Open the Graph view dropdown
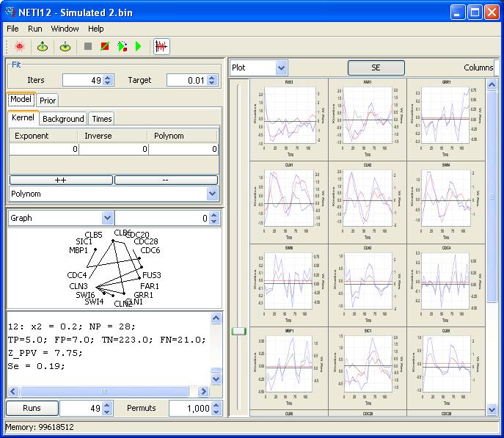 [x=108, y=218]
